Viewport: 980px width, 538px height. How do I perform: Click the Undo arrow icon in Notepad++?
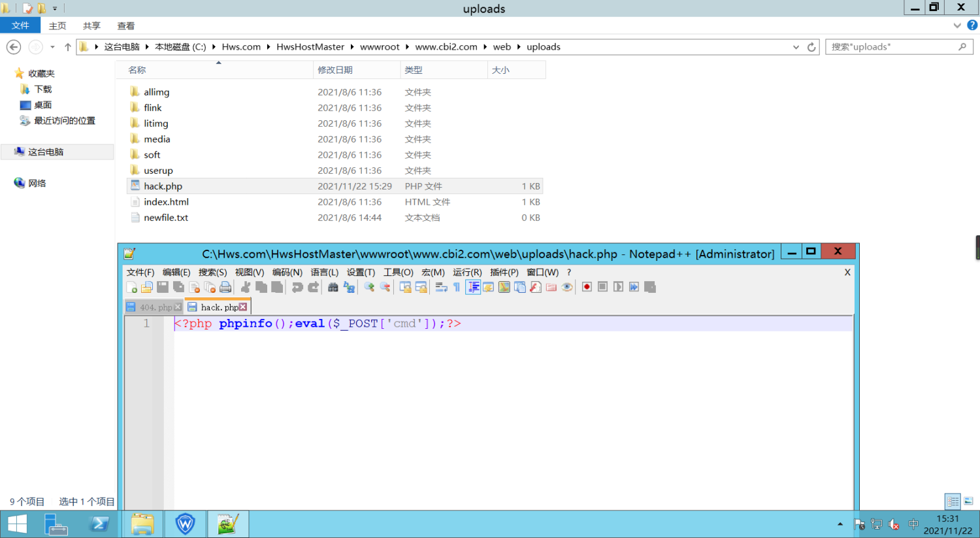tap(297, 287)
